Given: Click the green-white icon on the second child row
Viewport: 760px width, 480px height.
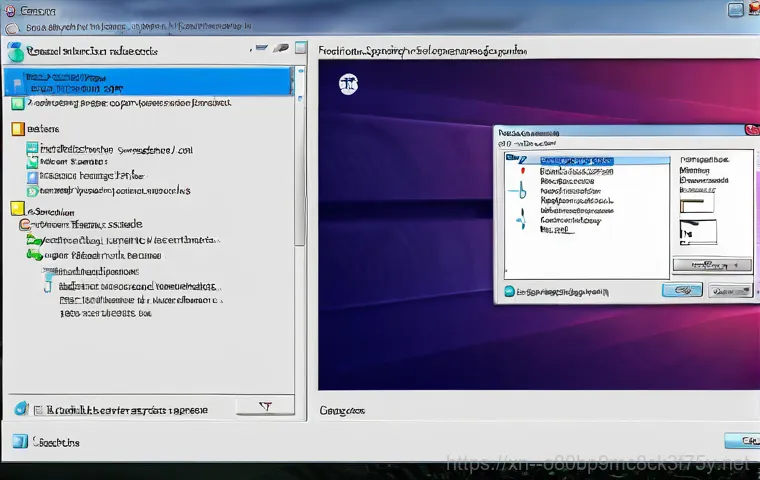Looking at the screenshot, I should 32,161.
